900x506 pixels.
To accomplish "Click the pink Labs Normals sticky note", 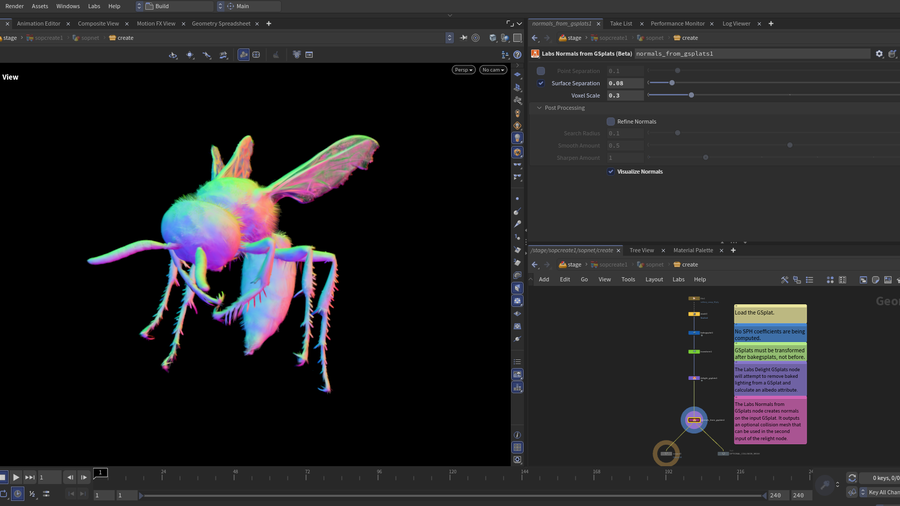I will (770, 421).
